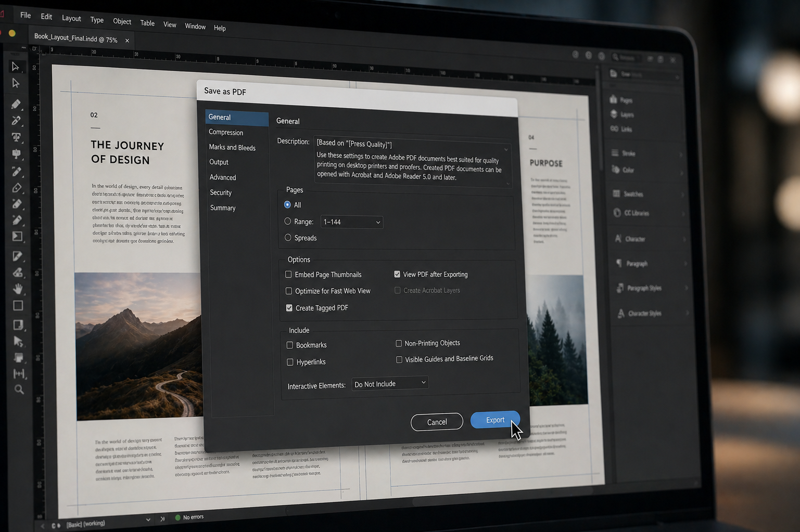Enable Optimize for Fast Web View
This screenshot has height=532, width=800.
click(x=289, y=291)
